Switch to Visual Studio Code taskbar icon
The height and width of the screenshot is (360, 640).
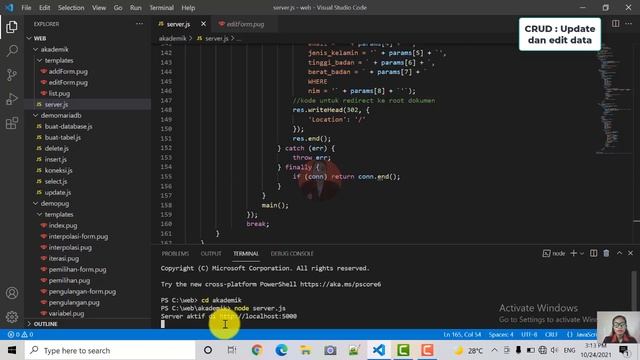(379, 350)
